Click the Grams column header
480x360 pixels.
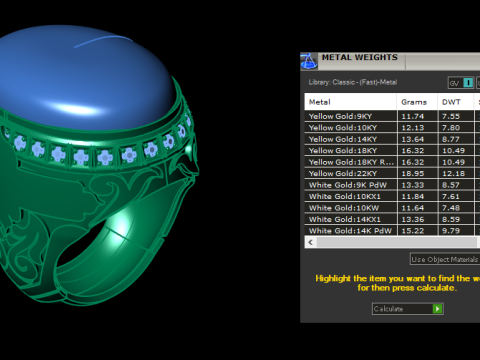point(417,102)
